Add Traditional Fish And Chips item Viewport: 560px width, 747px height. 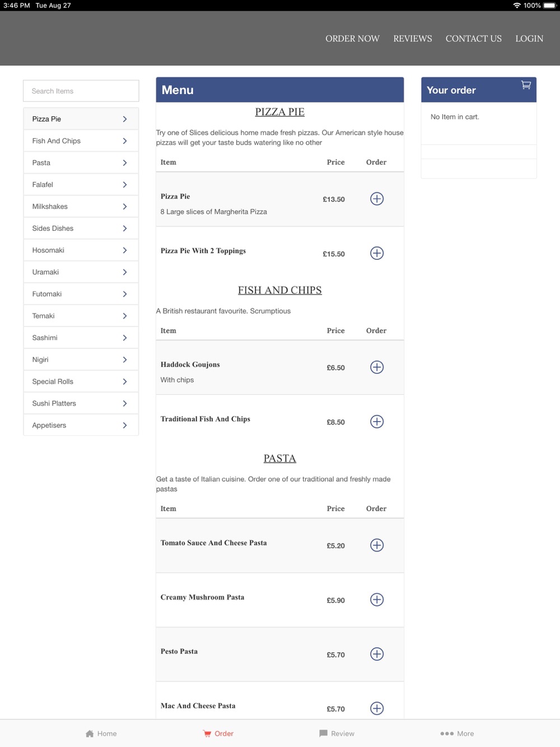click(377, 422)
